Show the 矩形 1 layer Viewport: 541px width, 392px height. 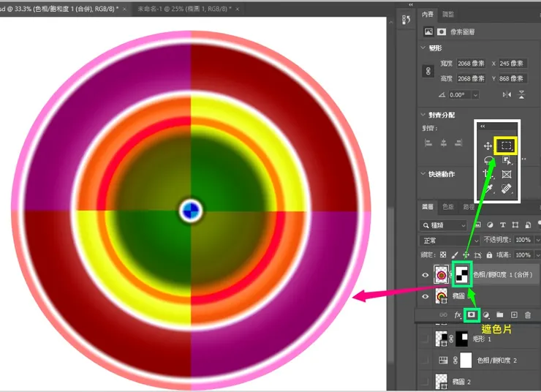pos(426,338)
